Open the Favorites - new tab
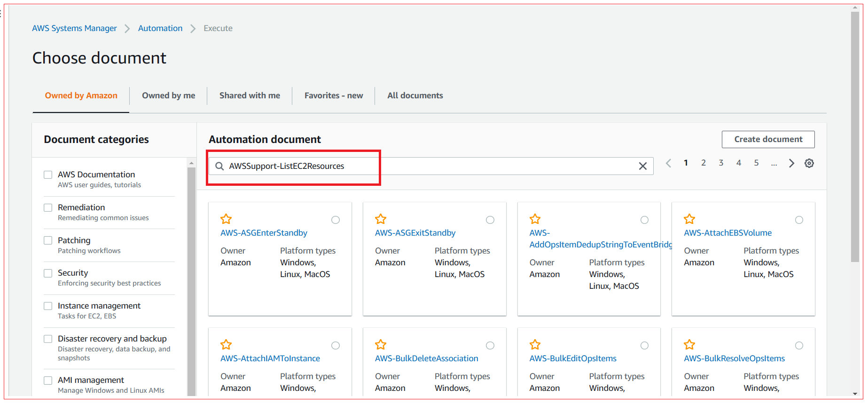This screenshot has height=405, width=868. [334, 95]
